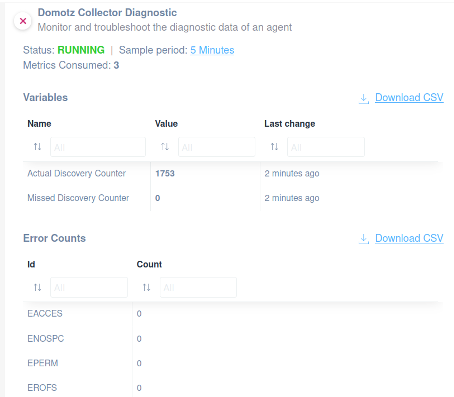Sort Error Counts by Id column

37,287
